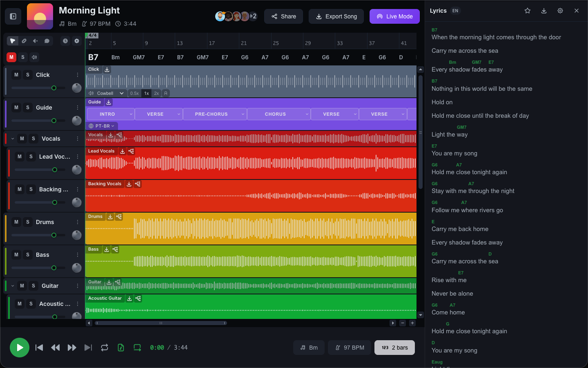Adjust the Drums track volume slider

tap(38, 235)
